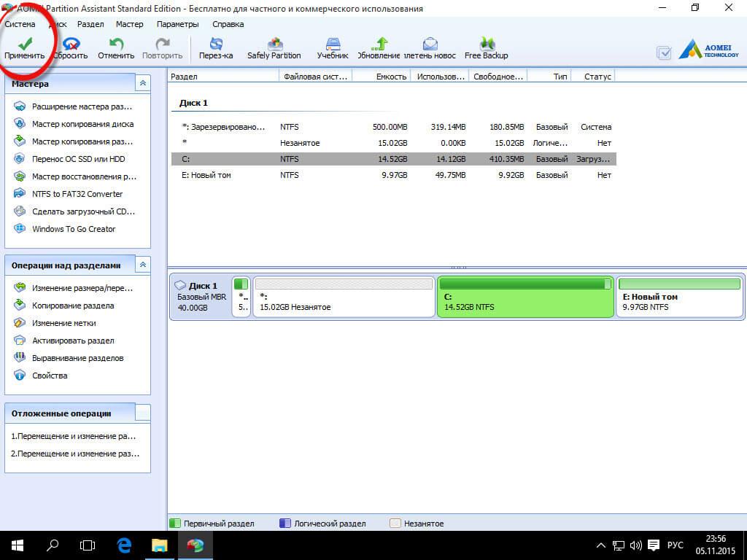This screenshot has height=560, width=747.
Task: Click the Перез-ка (Reload) toolbar icon
Action: [216, 44]
